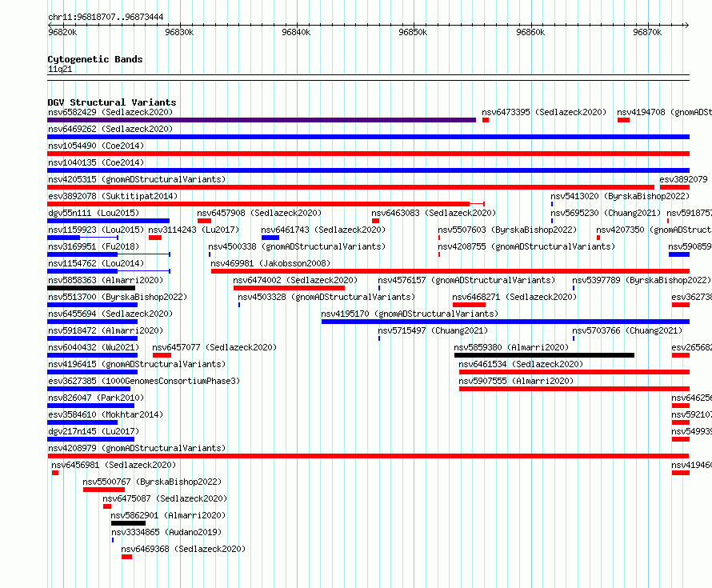This screenshot has height=588, width=712.
Task: Open nsv6457077 (Sedlazeck2020) label
Action: pos(214,347)
